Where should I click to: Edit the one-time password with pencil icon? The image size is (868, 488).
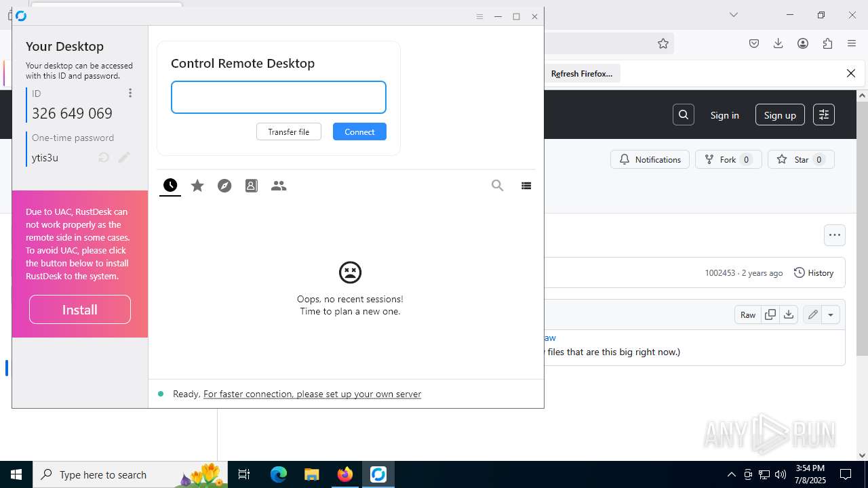124,157
